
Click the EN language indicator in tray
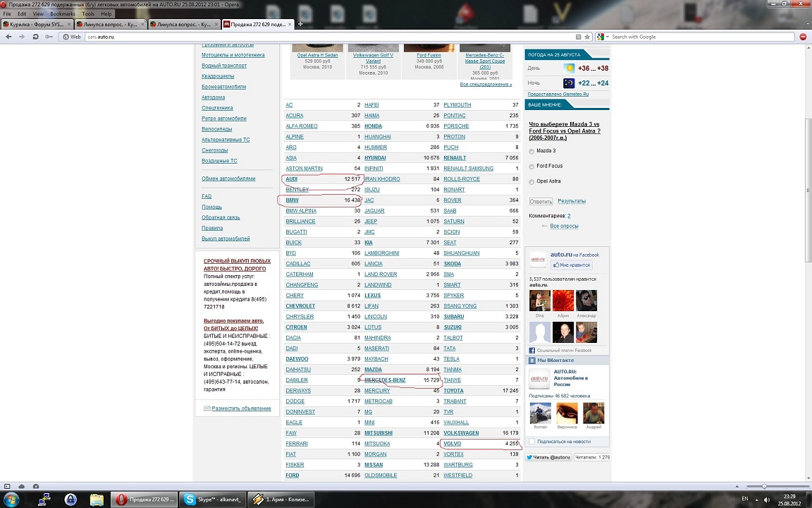click(x=745, y=499)
